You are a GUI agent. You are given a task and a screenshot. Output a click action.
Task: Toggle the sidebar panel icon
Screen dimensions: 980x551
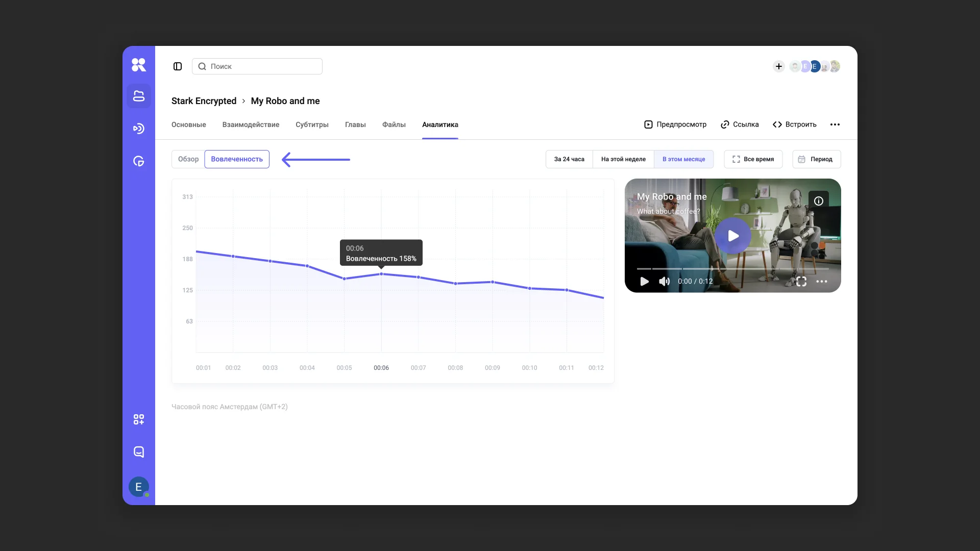click(178, 66)
